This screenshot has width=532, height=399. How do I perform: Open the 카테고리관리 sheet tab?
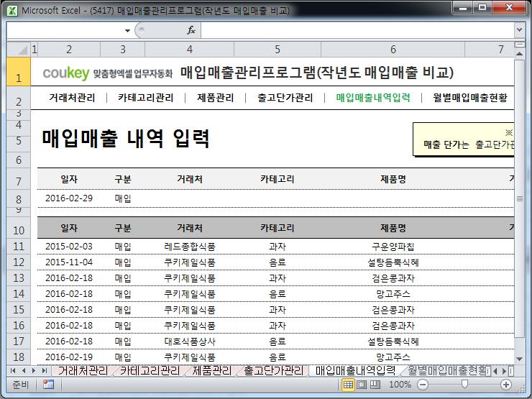coord(150,370)
